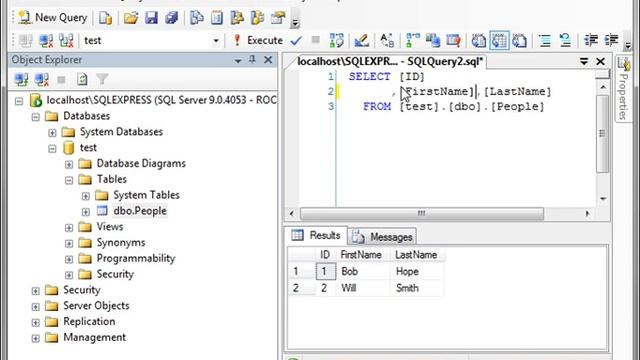Toggle Include Client Statistics
Screen dimensions: 640x360
coord(433,40)
